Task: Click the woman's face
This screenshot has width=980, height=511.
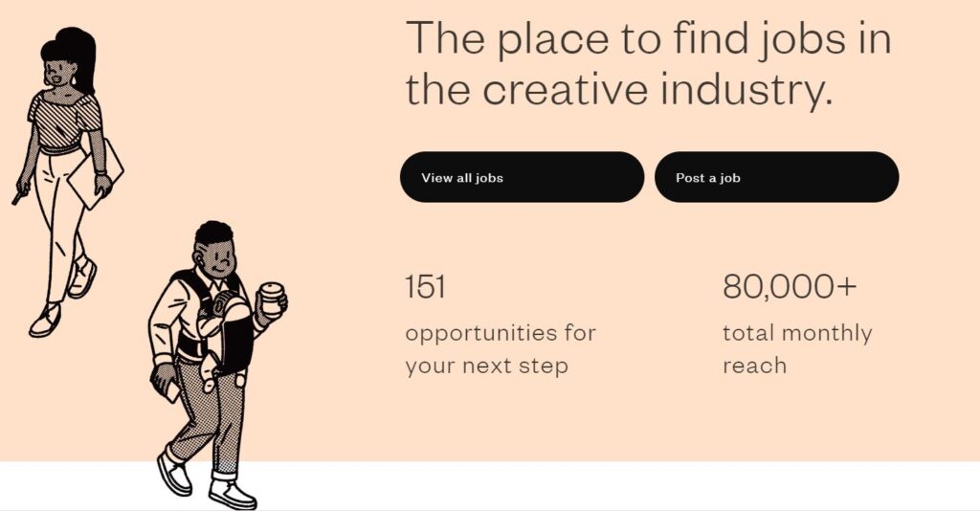Action: pyautogui.click(x=57, y=72)
